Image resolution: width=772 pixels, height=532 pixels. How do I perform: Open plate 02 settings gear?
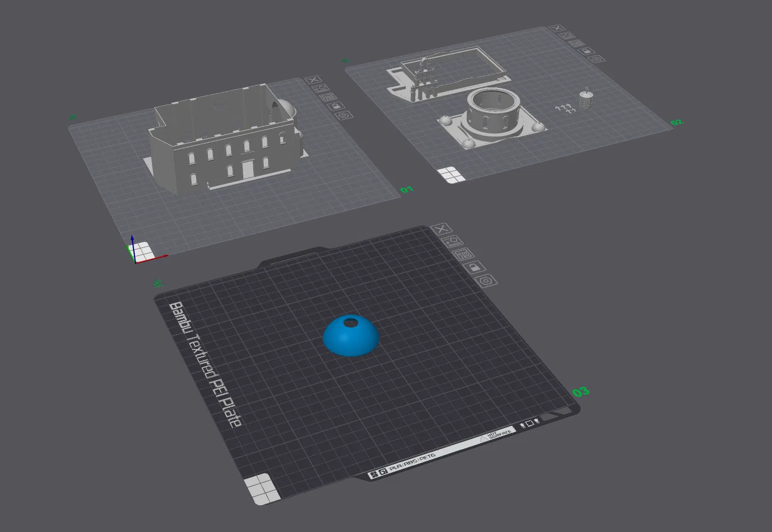596,59
